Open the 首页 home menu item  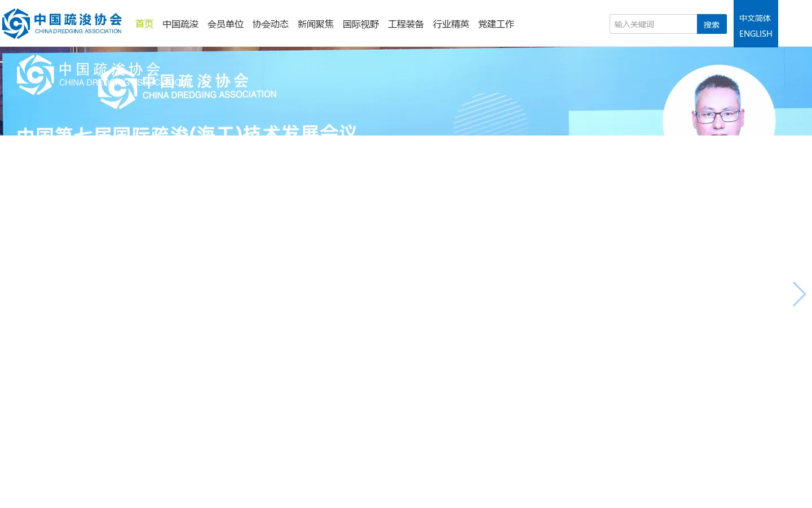click(144, 24)
